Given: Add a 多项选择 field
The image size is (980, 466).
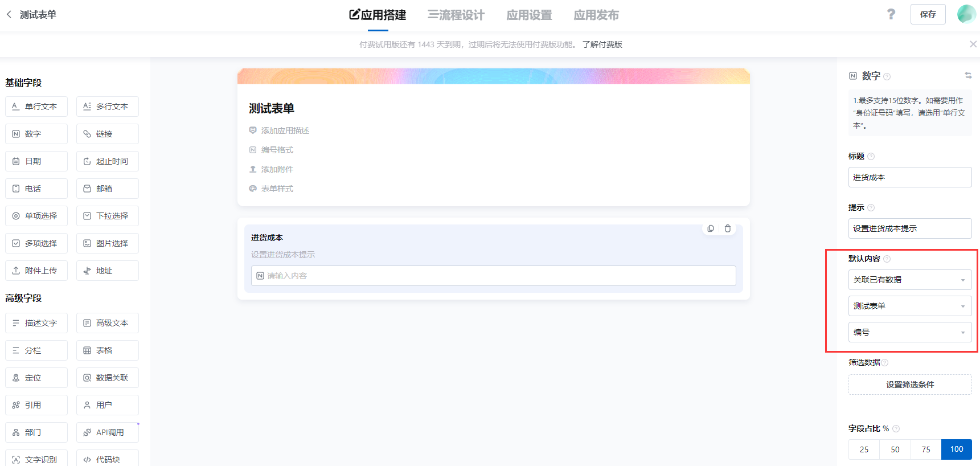Looking at the screenshot, I should click(36, 243).
